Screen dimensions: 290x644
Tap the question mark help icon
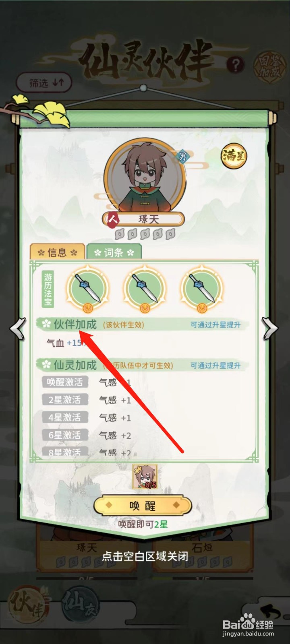[x=236, y=64]
